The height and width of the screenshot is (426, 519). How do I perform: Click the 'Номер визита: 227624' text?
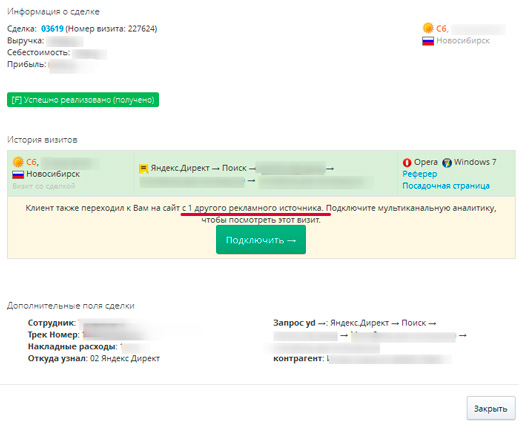tap(111, 29)
